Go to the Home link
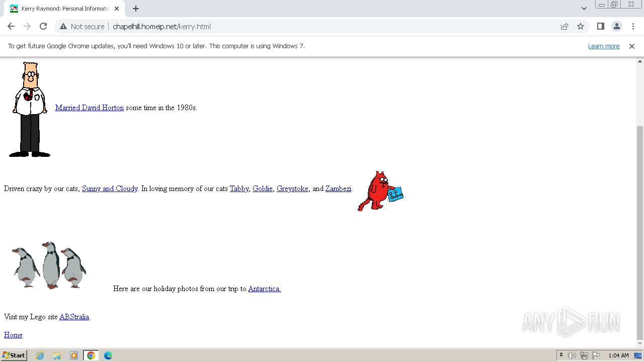 tap(13, 335)
